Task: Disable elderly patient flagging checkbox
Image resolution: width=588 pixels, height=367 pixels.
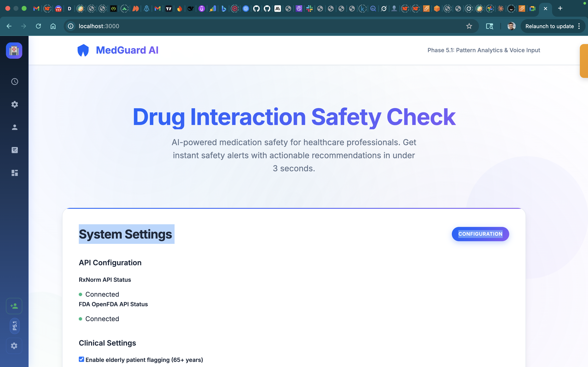Action: point(81,359)
